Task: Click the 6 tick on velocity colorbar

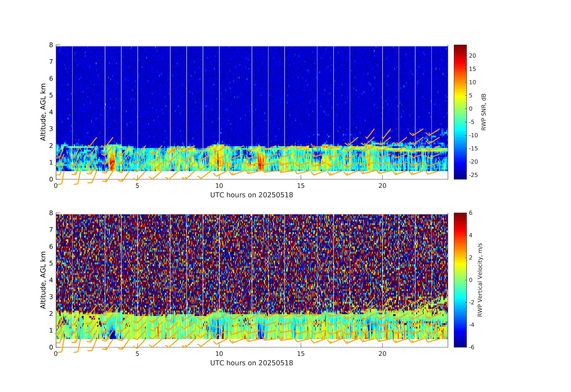Action: 471,213
